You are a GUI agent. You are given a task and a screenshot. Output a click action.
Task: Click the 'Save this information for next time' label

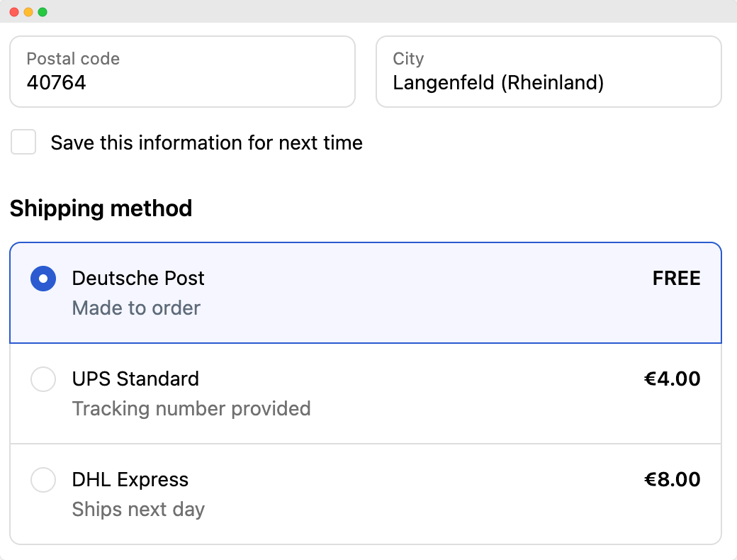(x=206, y=142)
